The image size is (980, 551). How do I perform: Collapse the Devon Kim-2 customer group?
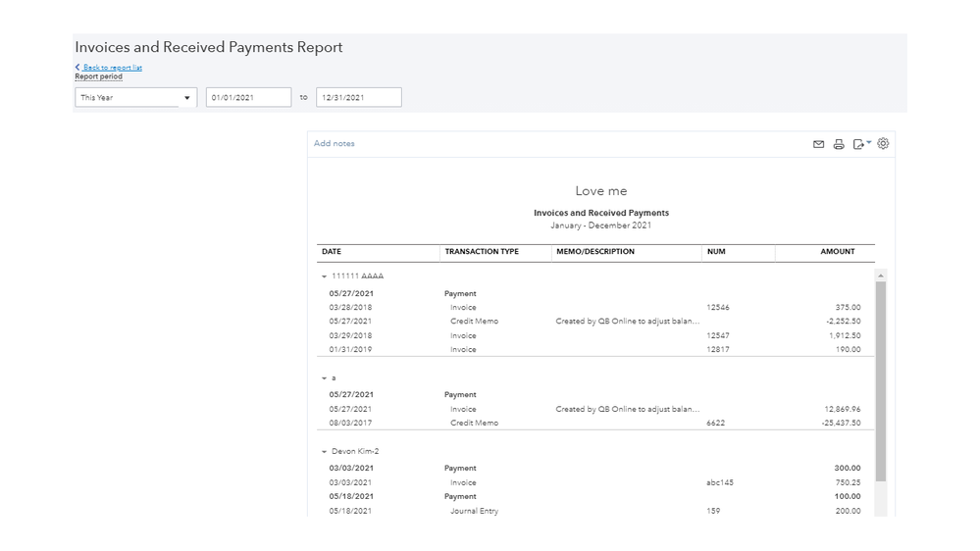pyautogui.click(x=325, y=452)
